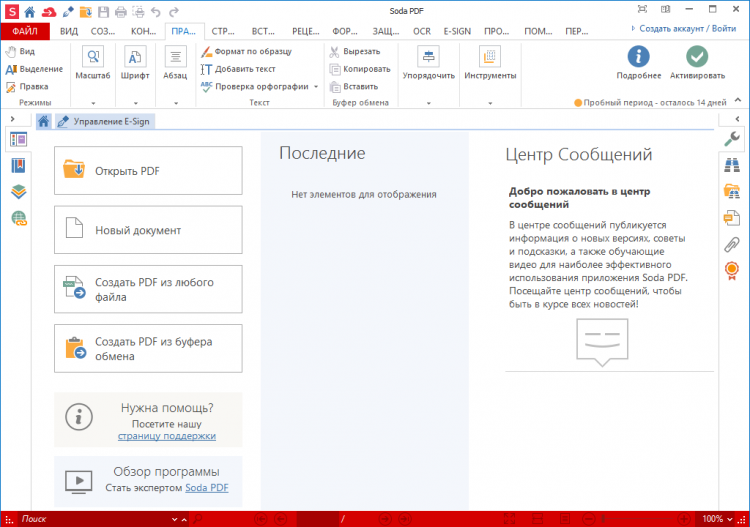Image resolution: width=750 pixels, height=527 pixels.
Task: Switch to Вид hand mode
Action: pos(21,51)
